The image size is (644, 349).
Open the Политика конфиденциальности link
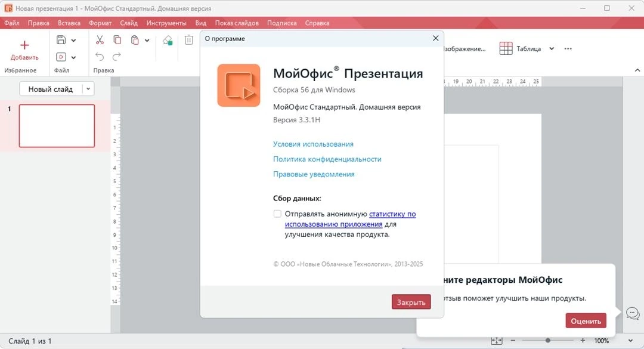(x=327, y=159)
